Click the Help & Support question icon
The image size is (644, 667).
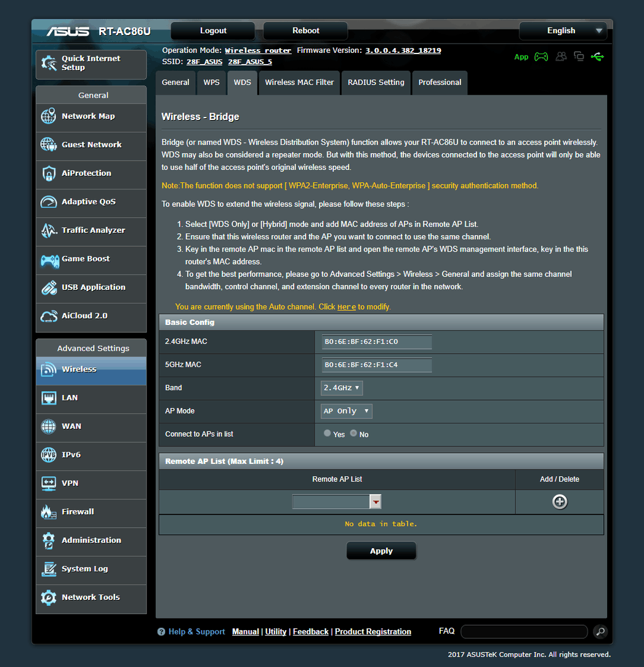pos(161,632)
